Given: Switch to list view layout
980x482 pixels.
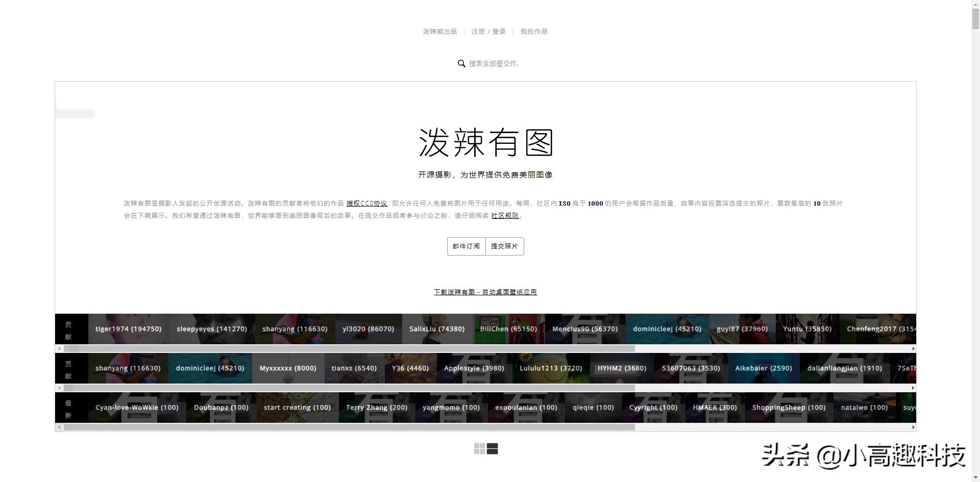Looking at the screenshot, I should click(x=493, y=449).
